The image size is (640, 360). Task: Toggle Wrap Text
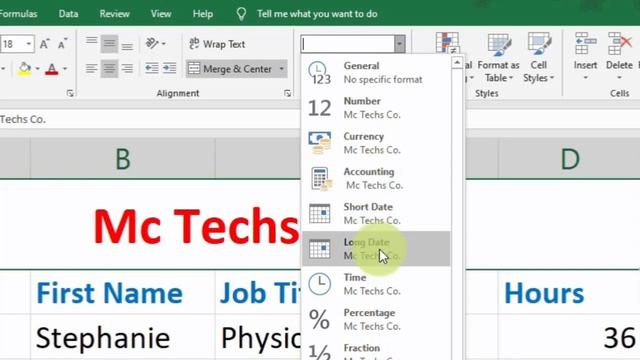[217, 44]
